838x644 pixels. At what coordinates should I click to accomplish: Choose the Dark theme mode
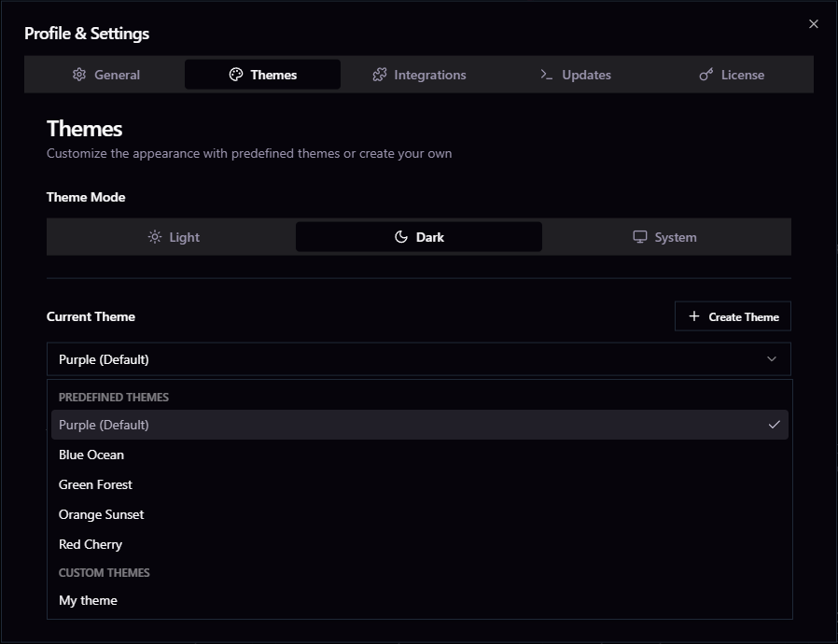[419, 237]
